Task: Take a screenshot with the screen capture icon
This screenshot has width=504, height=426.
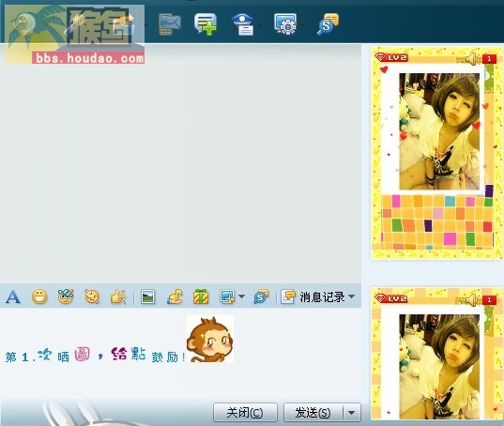Action: pyautogui.click(x=227, y=297)
